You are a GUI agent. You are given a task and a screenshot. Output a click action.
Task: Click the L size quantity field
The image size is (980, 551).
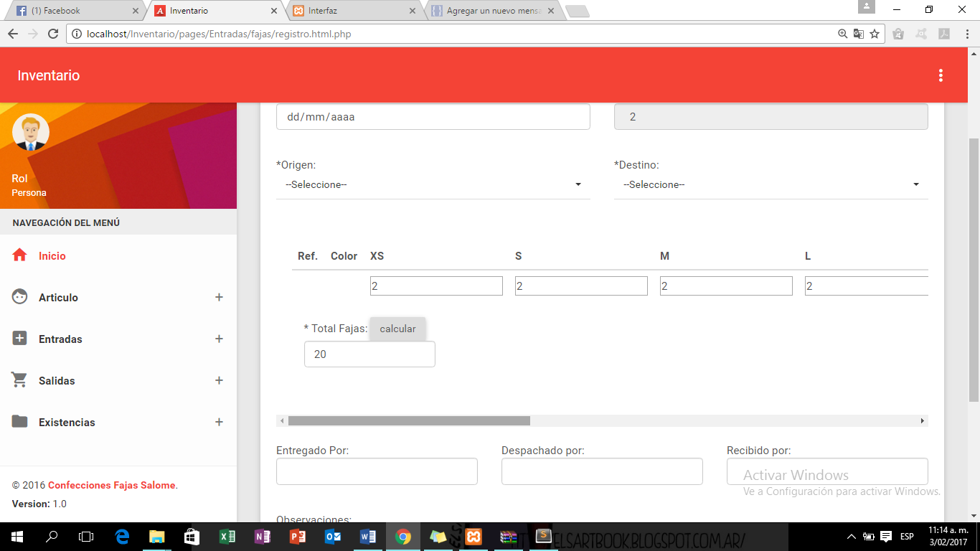[x=867, y=286]
